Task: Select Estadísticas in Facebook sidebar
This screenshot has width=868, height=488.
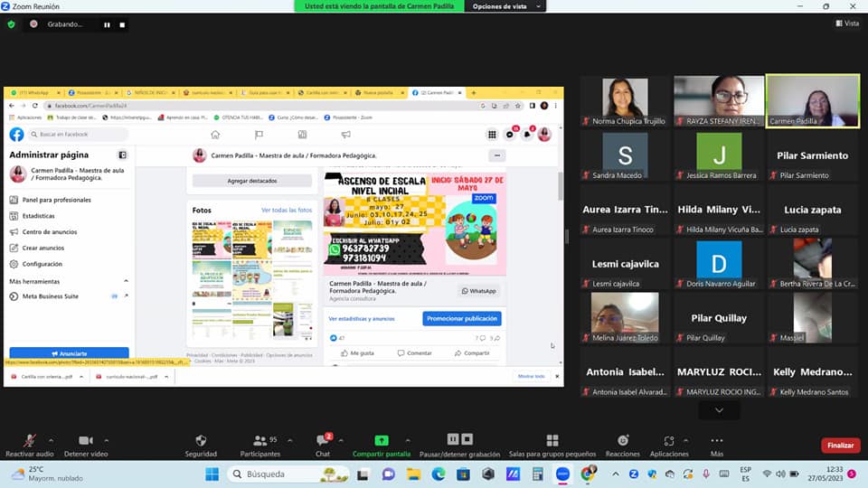Action: [38, 216]
